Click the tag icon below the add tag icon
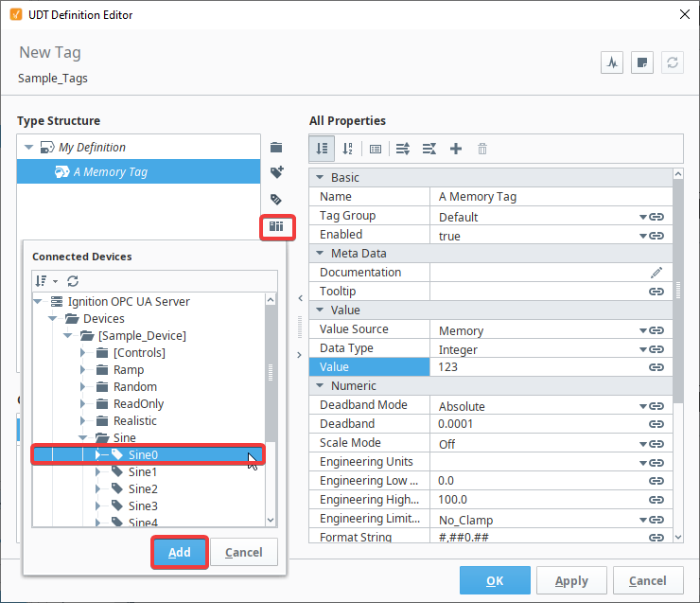This screenshot has width=700, height=603. pos(276,199)
